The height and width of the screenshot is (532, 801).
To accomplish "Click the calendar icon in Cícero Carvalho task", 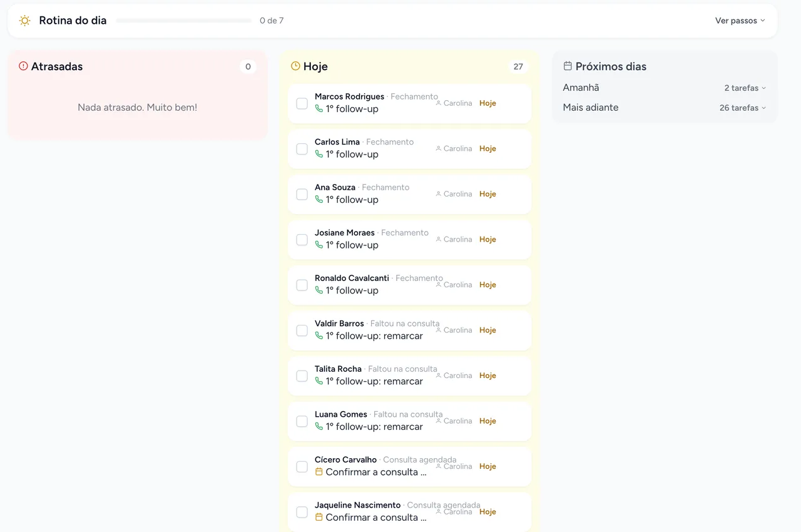I will (x=319, y=472).
